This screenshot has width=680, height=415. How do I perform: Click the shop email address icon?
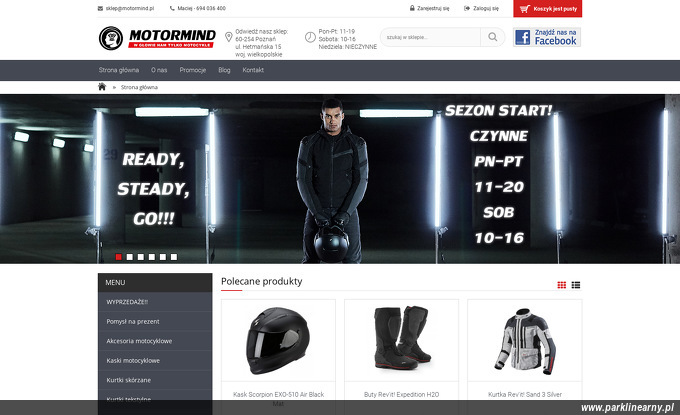click(x=101, y=8)
